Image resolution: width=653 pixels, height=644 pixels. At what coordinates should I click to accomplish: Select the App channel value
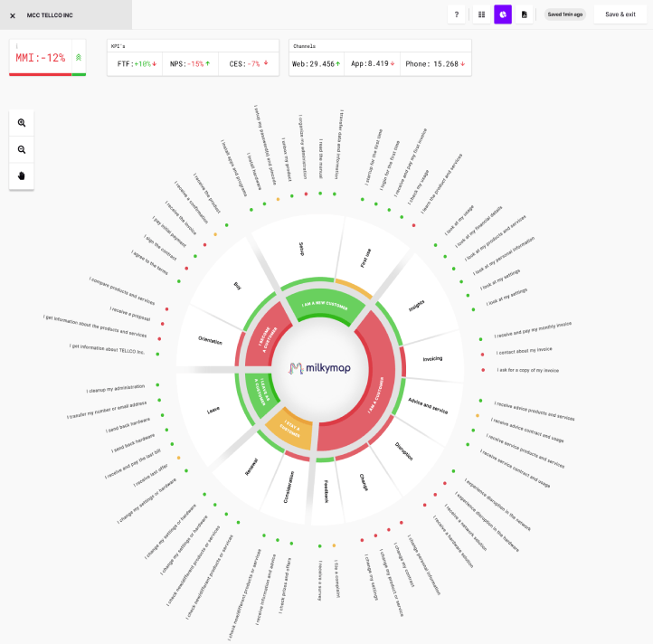pos(373,63)
